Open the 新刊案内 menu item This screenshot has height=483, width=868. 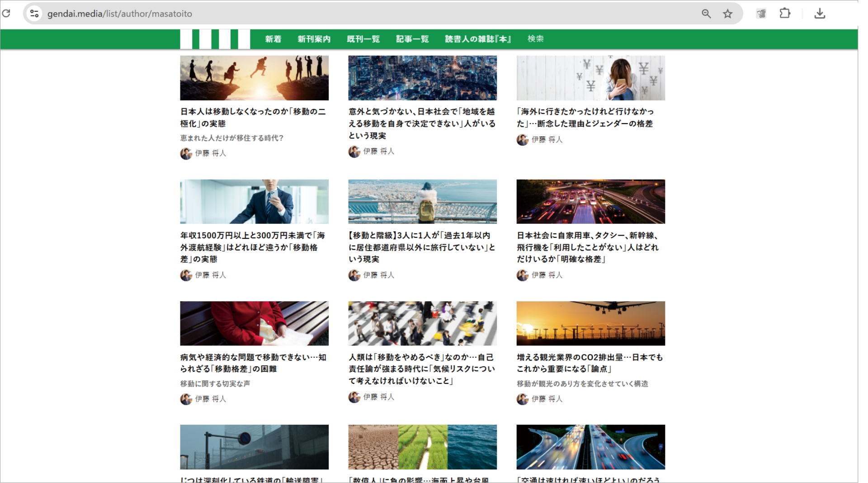(x=314, y=39)
